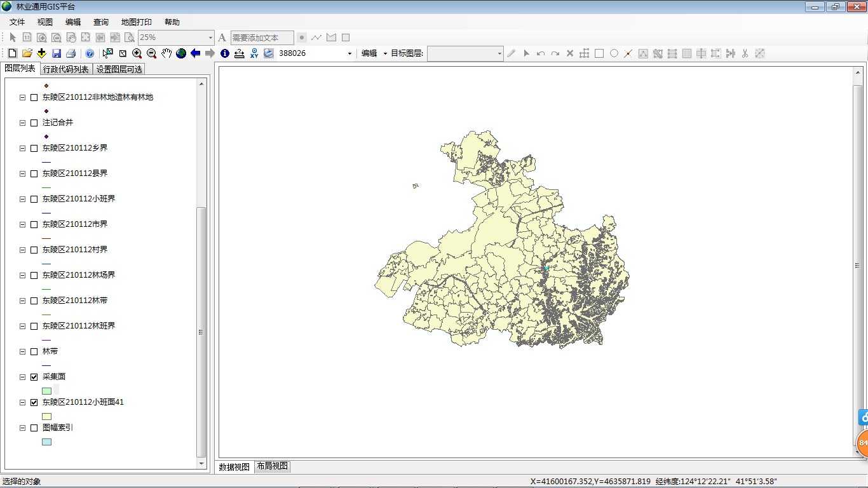Click the edit vertices grid icon
The width and height of the screenshot is (868, 488).
pyautogui.click(x=585, y=53)
